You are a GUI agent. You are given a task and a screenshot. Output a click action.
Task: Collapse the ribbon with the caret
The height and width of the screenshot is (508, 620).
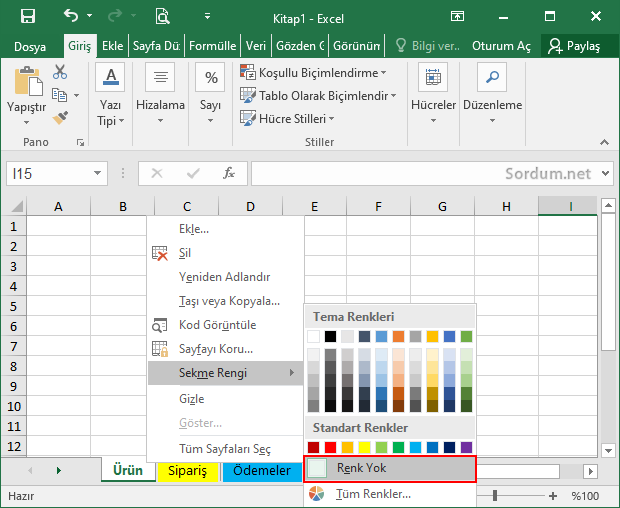604,142
